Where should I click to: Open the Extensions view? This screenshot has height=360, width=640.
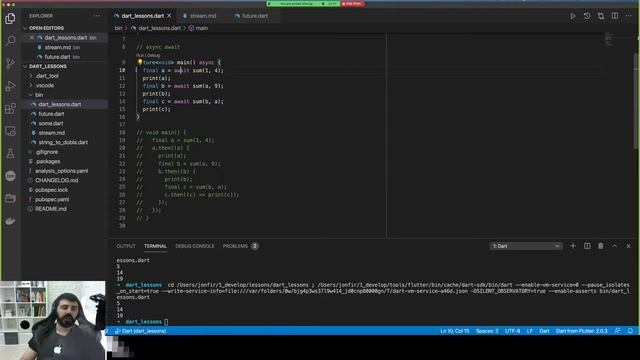(x=11, y=108)
